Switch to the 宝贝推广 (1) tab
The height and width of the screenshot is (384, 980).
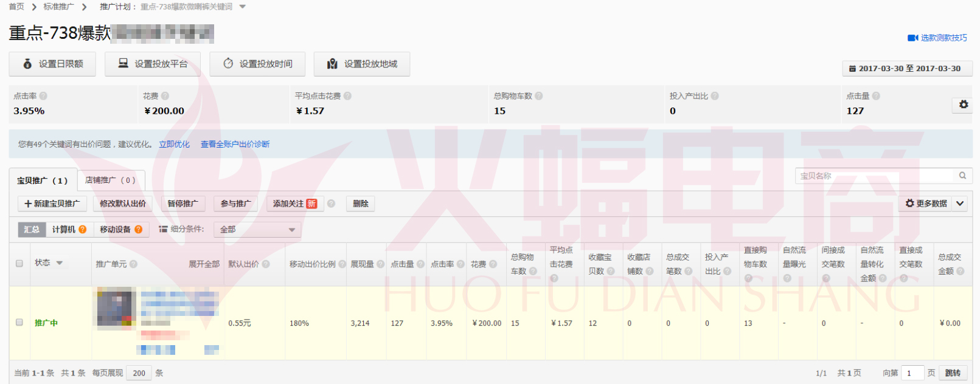point(42,180)
